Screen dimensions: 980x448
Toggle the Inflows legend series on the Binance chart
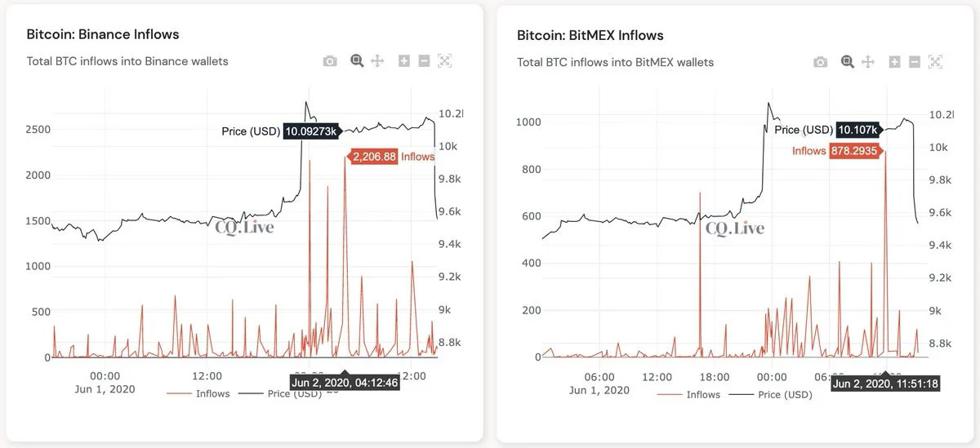[x=198, y=393]
